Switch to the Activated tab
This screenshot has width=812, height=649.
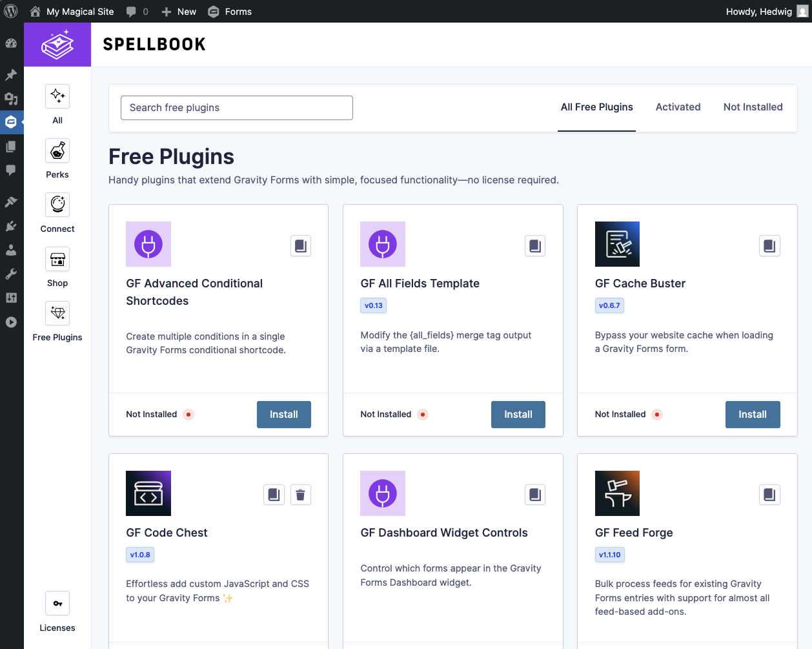point(678,107)
